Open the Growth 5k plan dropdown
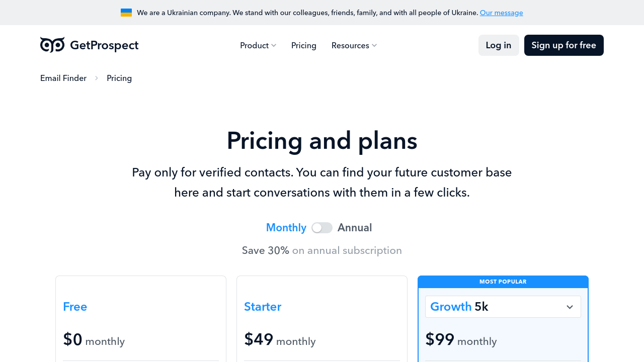The height and width of the screenshot is (362, 644). 570,307
